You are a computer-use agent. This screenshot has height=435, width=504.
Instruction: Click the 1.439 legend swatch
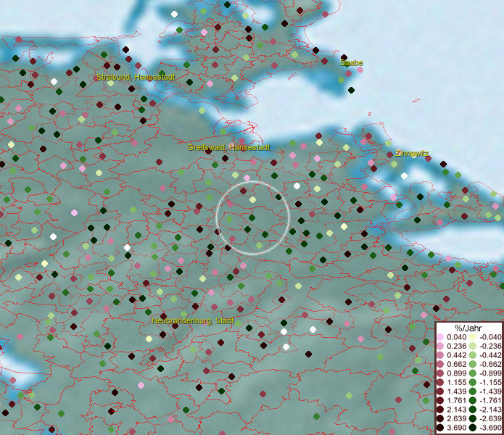[x=440, y=391]
